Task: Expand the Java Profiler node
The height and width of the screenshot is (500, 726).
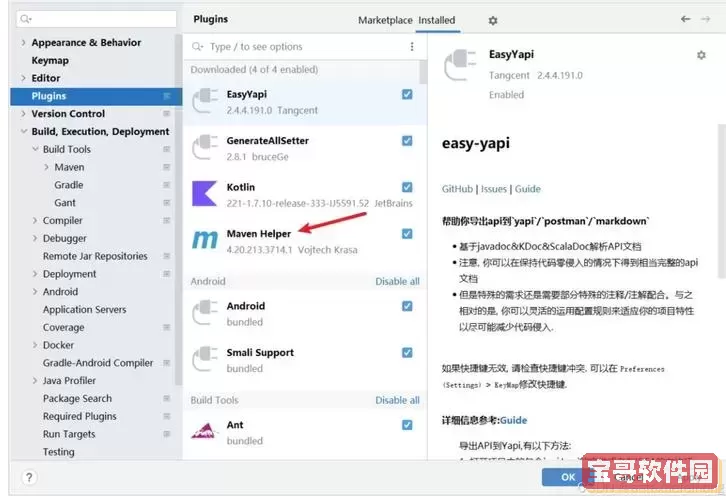Action: (35, 381)
